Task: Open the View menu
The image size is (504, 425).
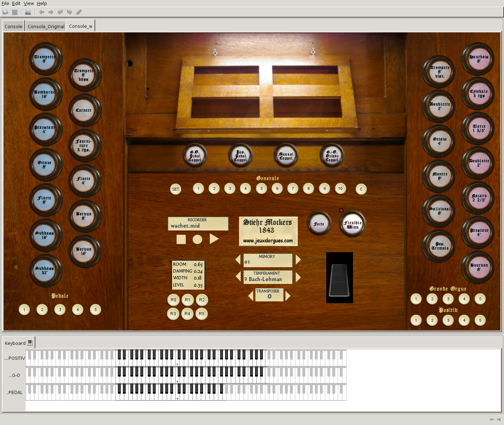Action: click(x=29, y=3)
